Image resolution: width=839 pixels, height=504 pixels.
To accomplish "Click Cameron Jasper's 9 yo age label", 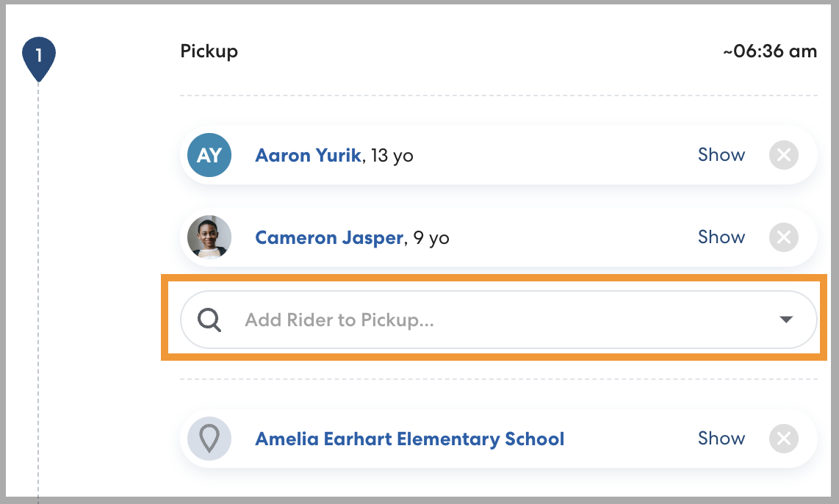I will click(430, 238).
